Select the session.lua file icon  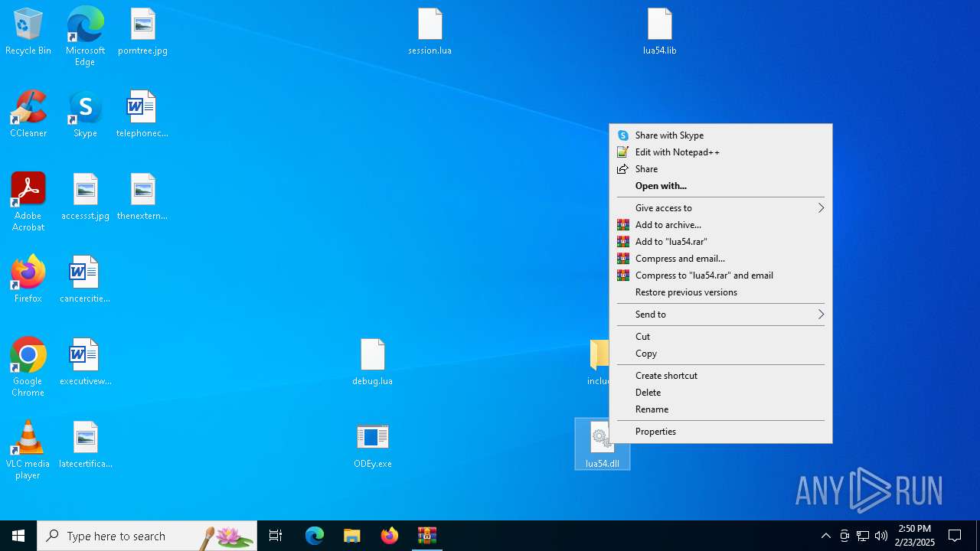click(430, 32)
